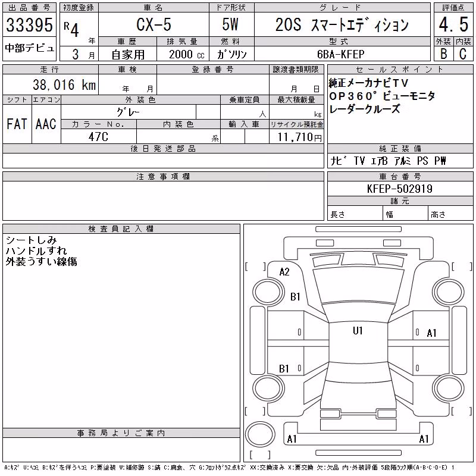Click the 長さ dimension field
The height and width of the screenshot is (476, 476).
[x=355, y=213]
